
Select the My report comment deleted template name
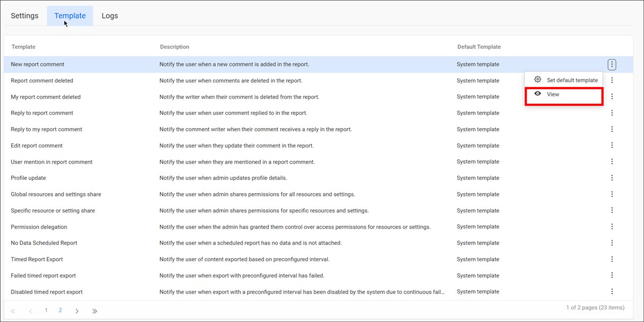tap(46, 97)
